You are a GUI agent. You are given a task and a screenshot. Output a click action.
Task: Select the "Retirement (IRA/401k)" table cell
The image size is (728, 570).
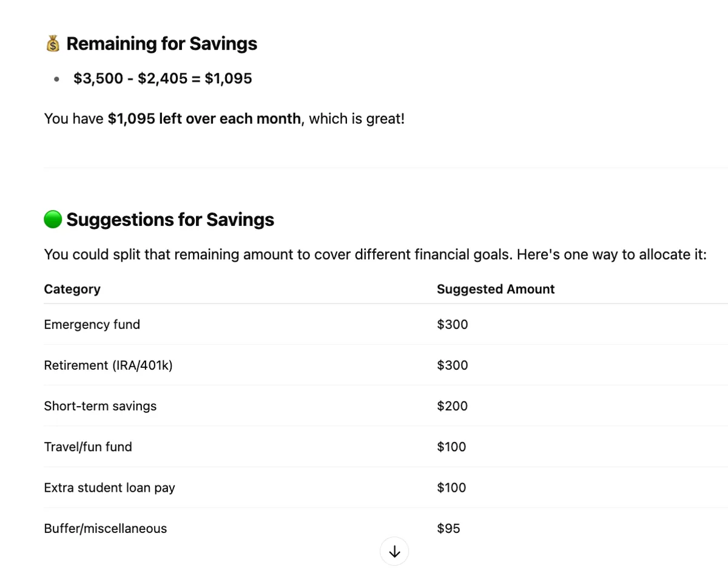(x=108, y=365)
